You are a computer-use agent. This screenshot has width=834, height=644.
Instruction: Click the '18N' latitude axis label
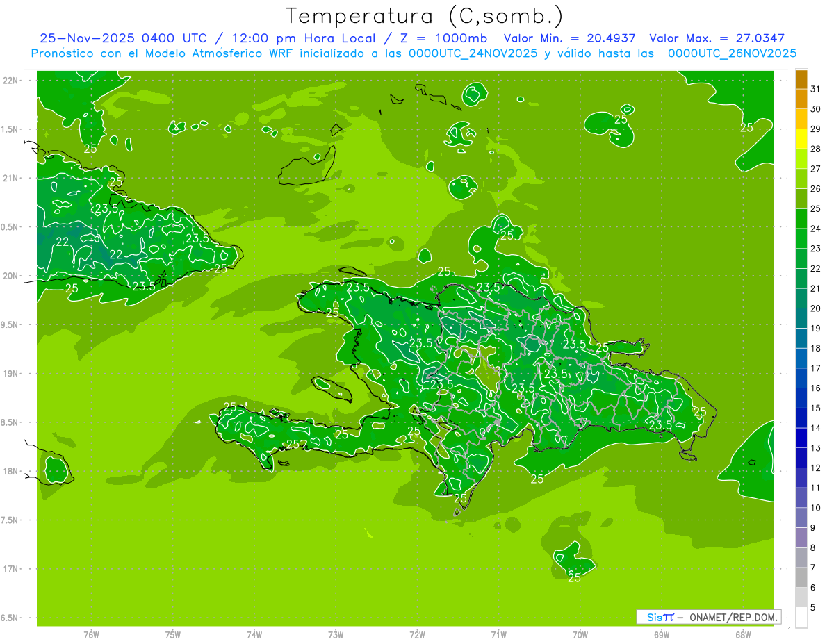tap(10, 471)
